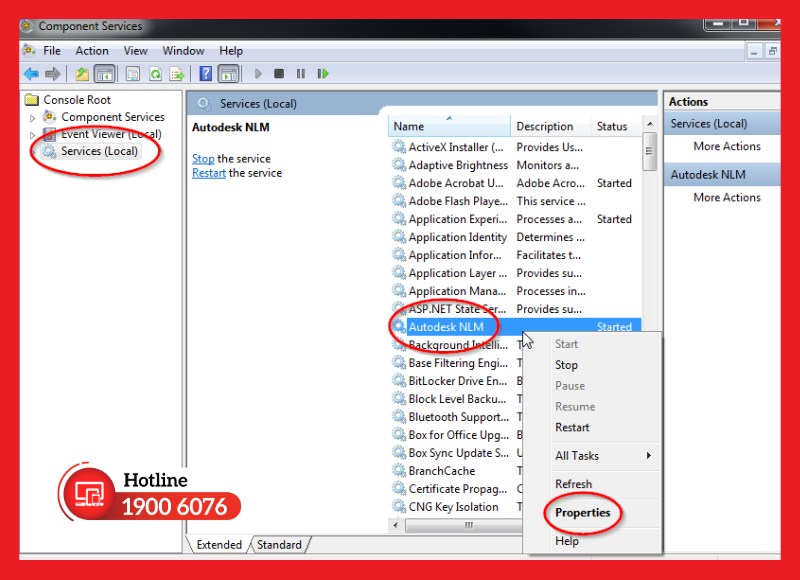Image resolution: width=800 pixels, height=580 pixels.
Task: Select the Console Root tree item
Action: (x=77, y=99)
